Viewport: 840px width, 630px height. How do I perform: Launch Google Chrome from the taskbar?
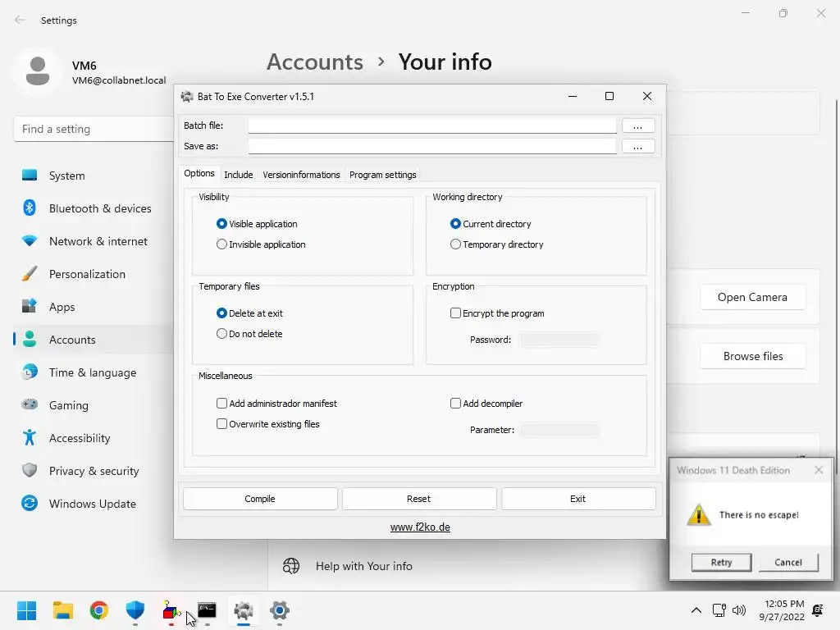(99, 610)
